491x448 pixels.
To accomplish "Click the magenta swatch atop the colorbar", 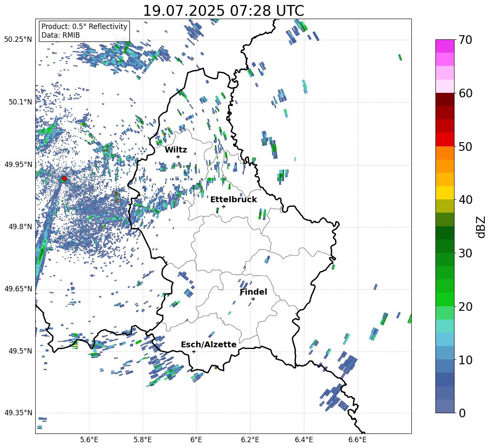I will pyautogui.click(x=445, y=46).
